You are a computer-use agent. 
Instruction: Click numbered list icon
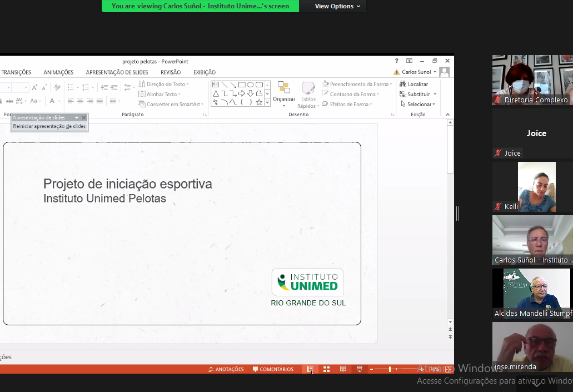point(86,87)
